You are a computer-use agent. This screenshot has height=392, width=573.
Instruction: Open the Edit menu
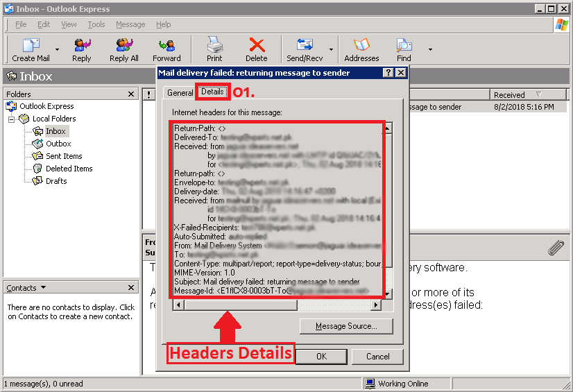(44, 24)
